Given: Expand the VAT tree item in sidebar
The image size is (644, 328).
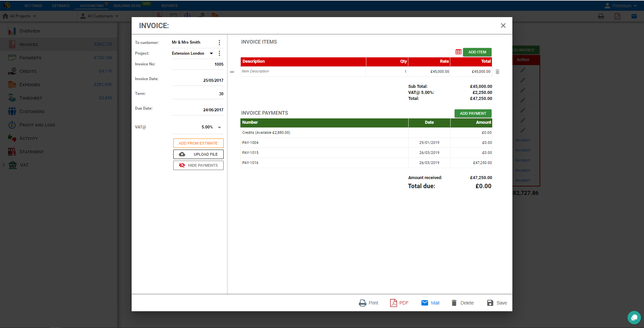Looking at the screenshot, I should pyautogui.click(x=4, y=165).
